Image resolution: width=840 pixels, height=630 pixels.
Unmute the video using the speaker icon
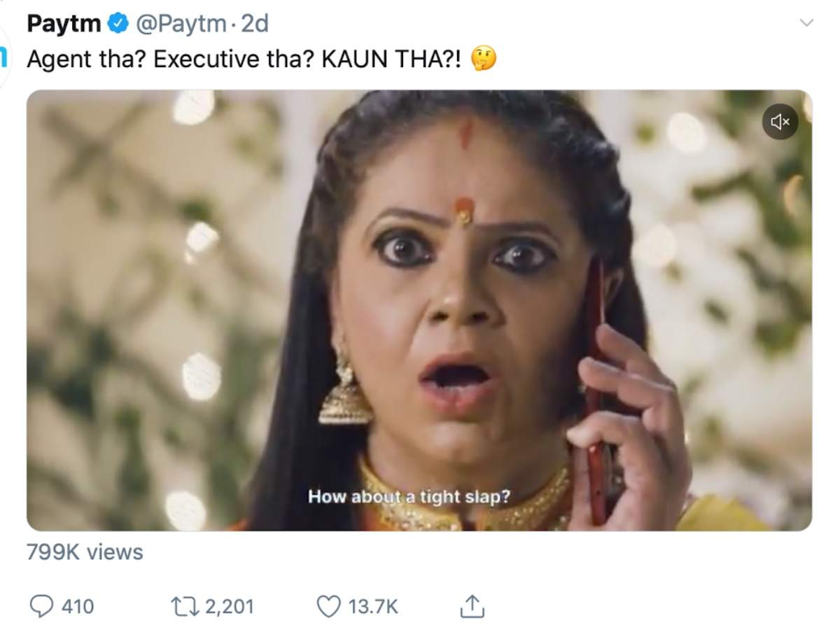click(x=780, y=122)
